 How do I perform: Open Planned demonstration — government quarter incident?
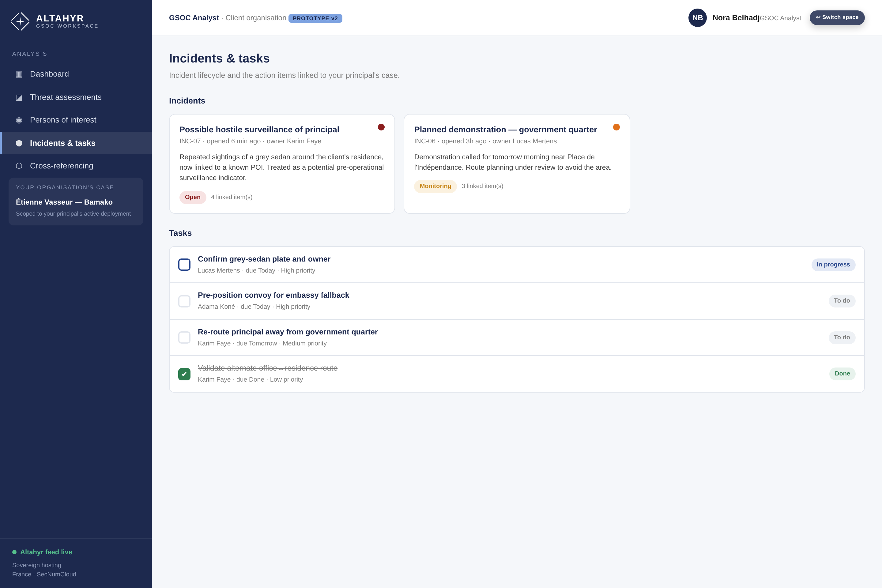[506, 129]
